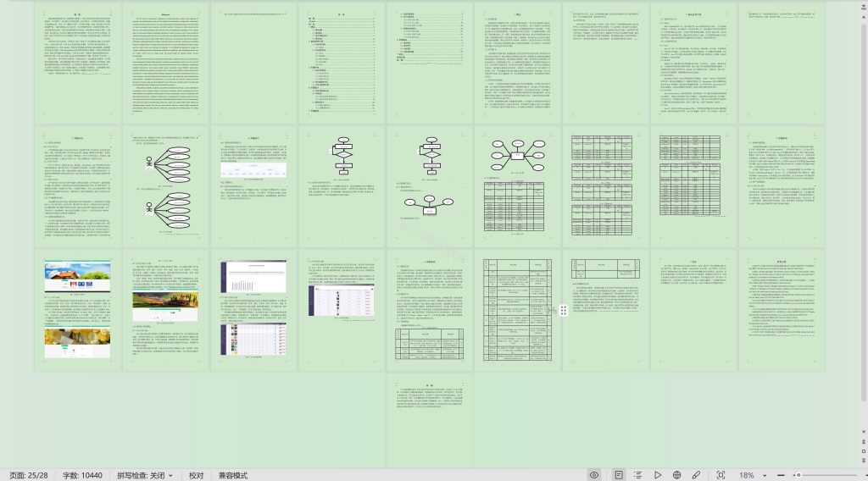Toggle eye protection mode icon
Image resolution: width=868 pixels, height=481 pixels.
tap(594, 475)
